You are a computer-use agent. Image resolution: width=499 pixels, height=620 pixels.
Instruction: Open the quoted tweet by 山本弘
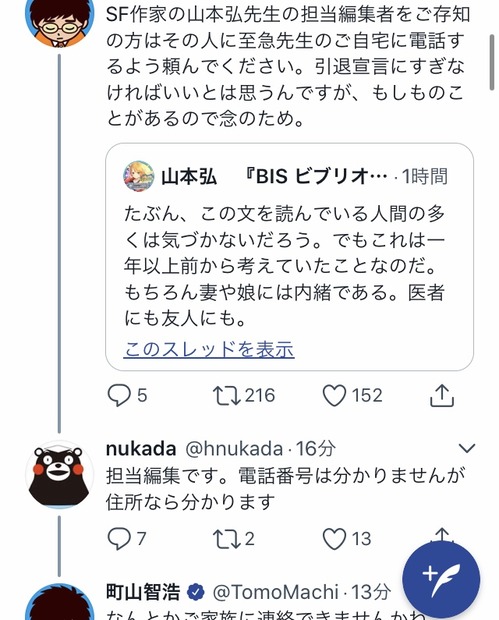289,257
